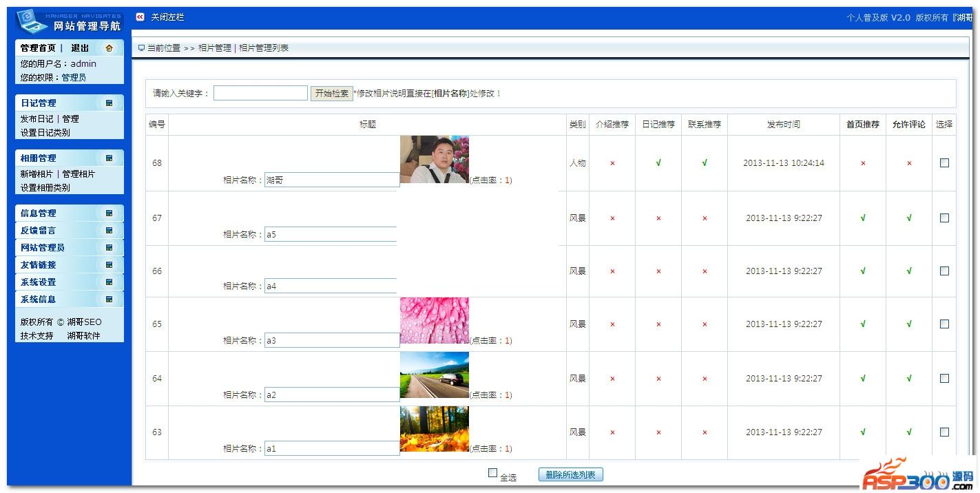Image resolution: width=980 pixels, height=493 pixels.
Task: Expand the 系统设置 section
Action: 70,282
